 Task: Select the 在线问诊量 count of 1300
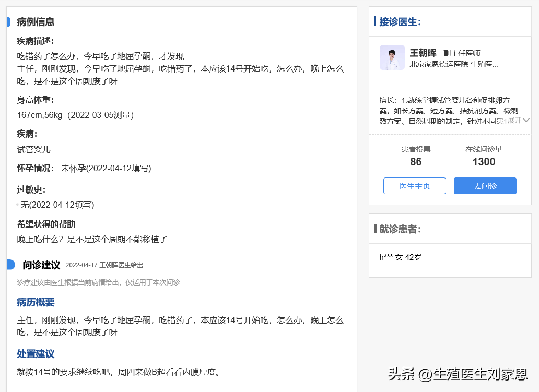[484, 162]
